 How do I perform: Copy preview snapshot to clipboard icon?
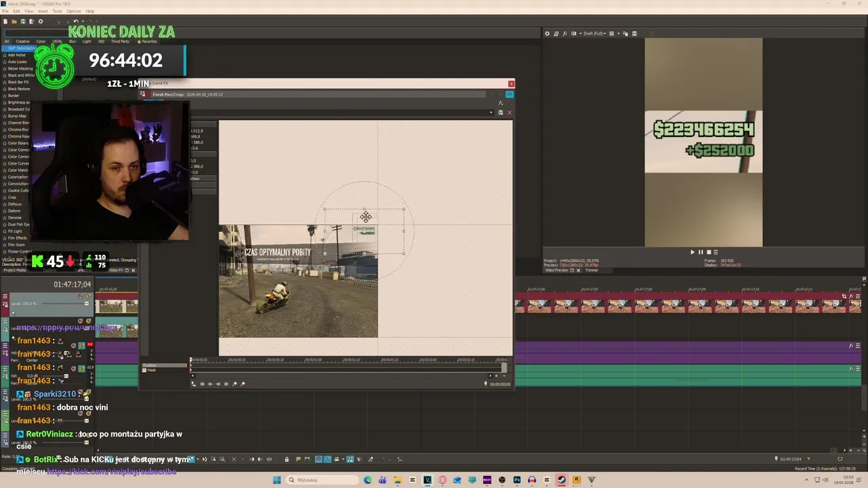(625, 33)
